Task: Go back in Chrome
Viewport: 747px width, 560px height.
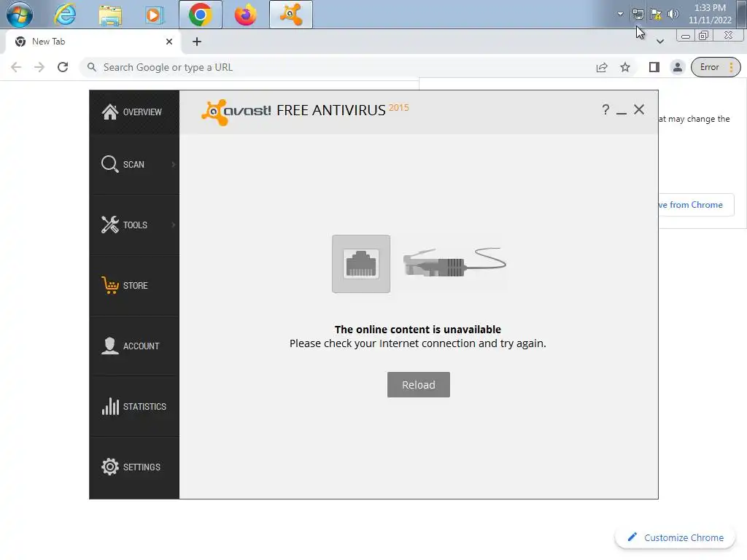Action: (x=16, y=67)
